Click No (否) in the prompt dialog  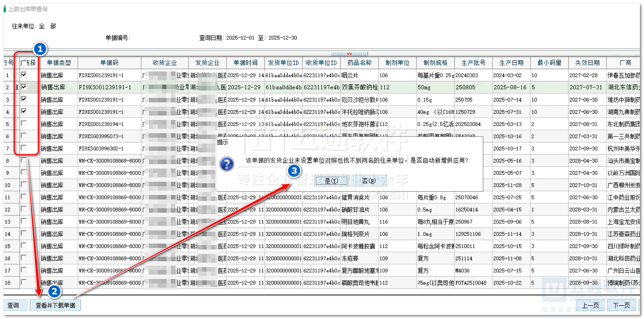(369, 181)
